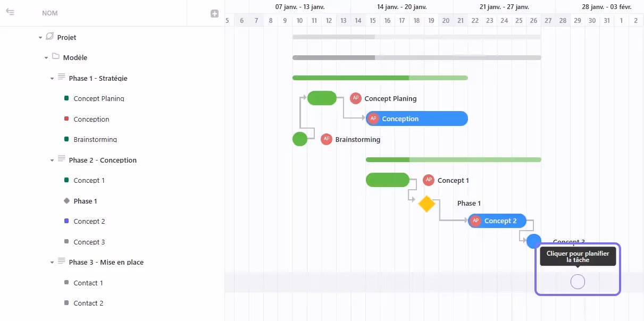Open Concept 3 task in sidebar
644x321 pixels.
pyautogui.click(x=89, y=242)
